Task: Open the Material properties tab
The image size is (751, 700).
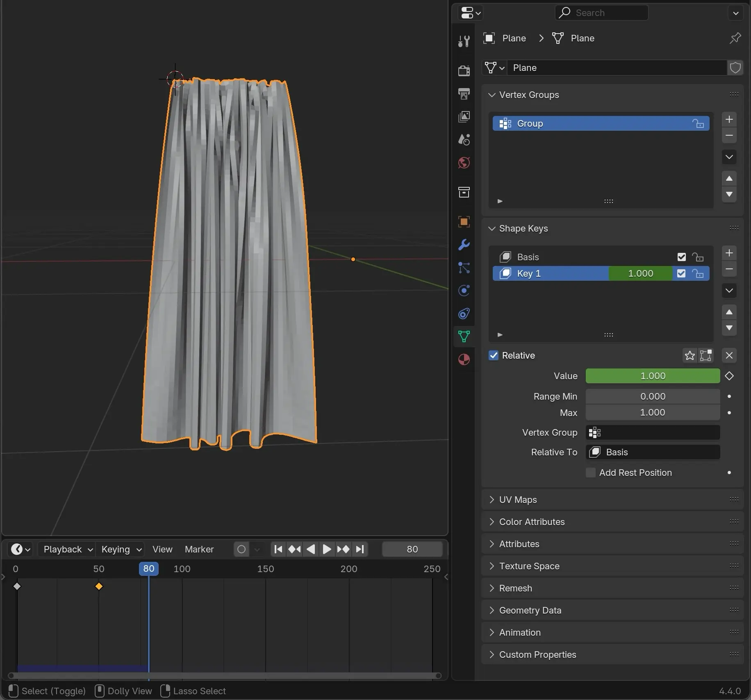Action: click(464, 360)
